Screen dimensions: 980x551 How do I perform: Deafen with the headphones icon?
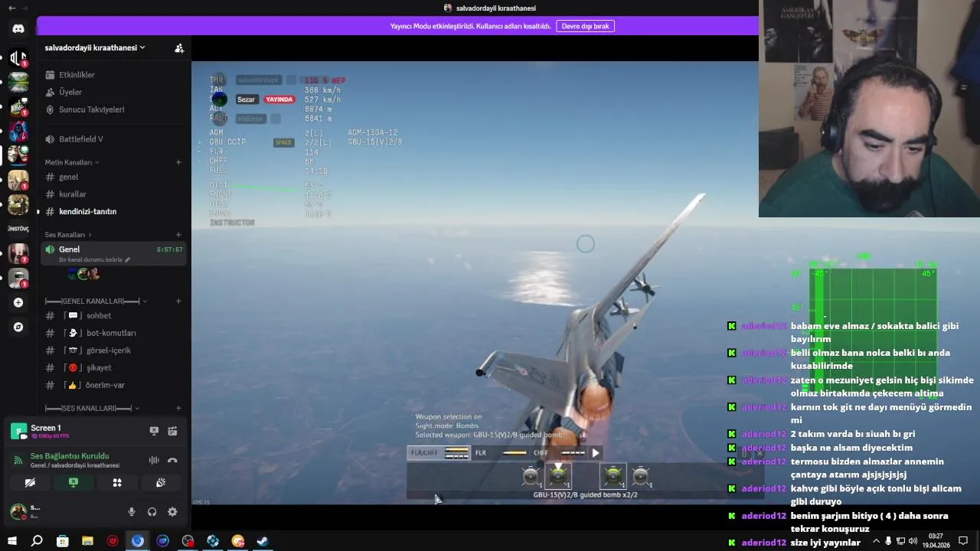click(x=152, y=512)
